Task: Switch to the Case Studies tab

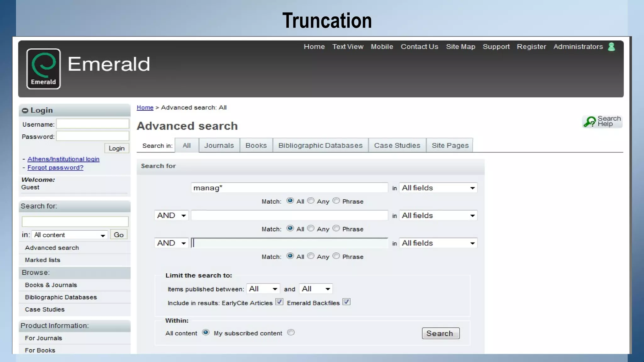Action: (397, 145)
